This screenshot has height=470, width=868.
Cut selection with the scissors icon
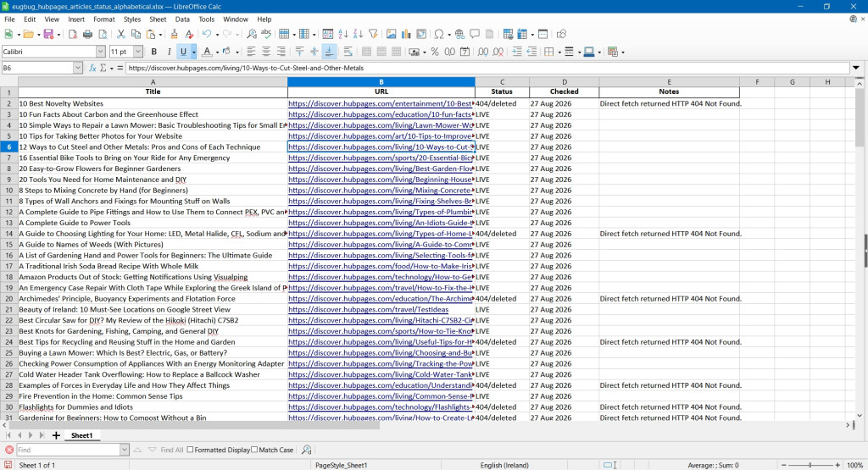(x=120, y=34)
